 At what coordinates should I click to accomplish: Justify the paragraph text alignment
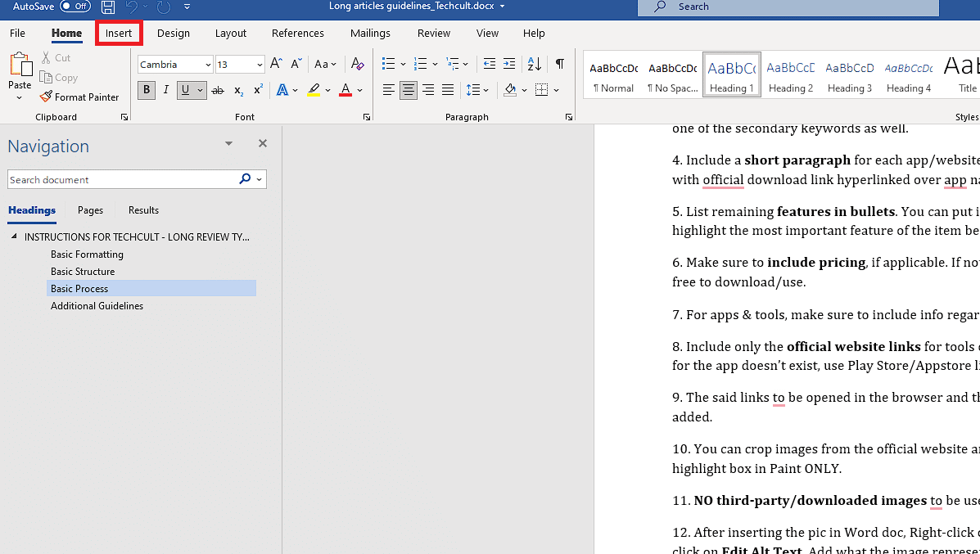(448, 90)
